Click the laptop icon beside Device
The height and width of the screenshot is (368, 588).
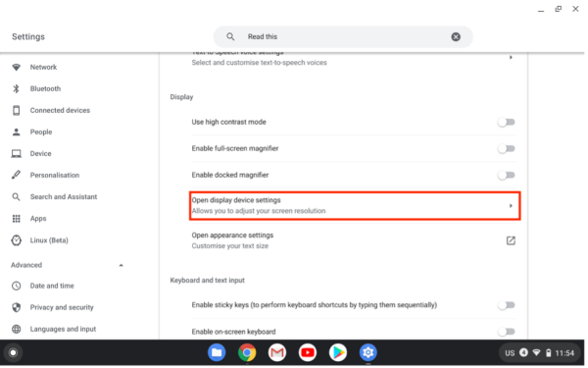coord(16,154)
